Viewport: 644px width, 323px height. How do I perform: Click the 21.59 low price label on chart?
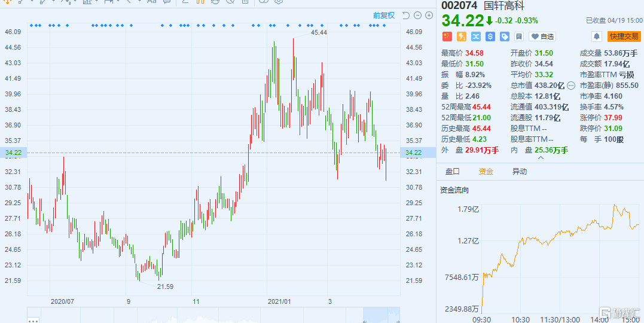[165, 287]
